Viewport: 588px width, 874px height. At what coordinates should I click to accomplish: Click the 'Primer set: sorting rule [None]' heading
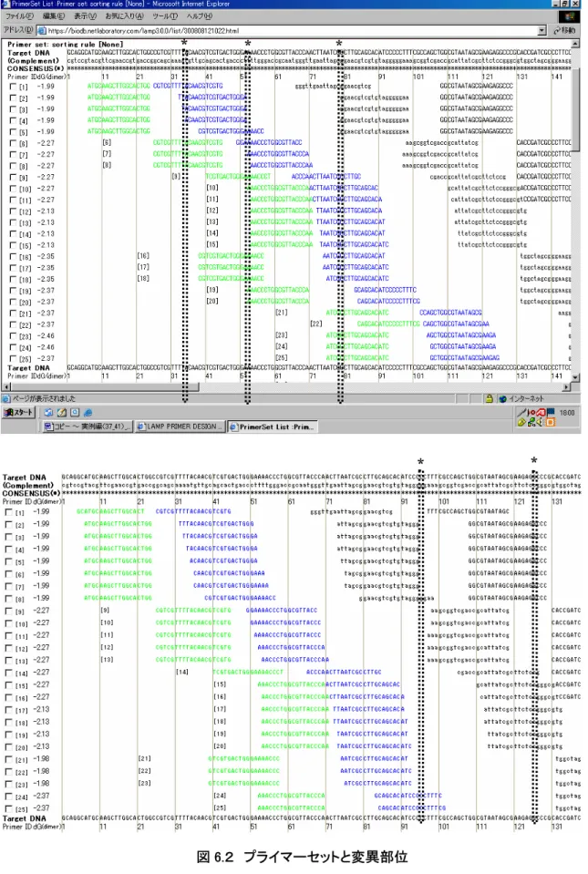[x=66, y=44]
